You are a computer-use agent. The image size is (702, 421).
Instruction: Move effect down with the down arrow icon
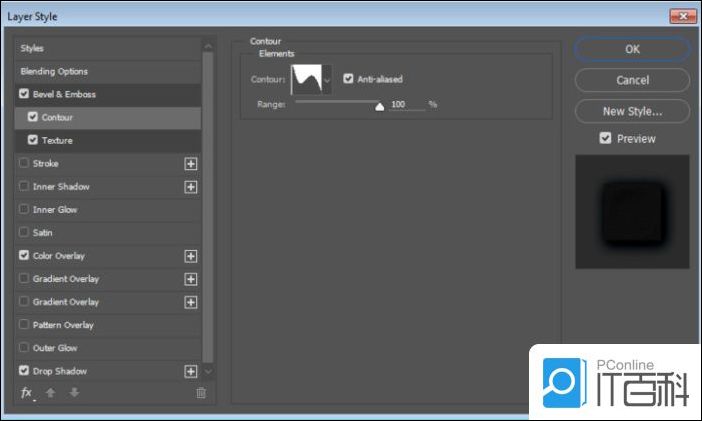pyautogui.click(x=74, y=393)
